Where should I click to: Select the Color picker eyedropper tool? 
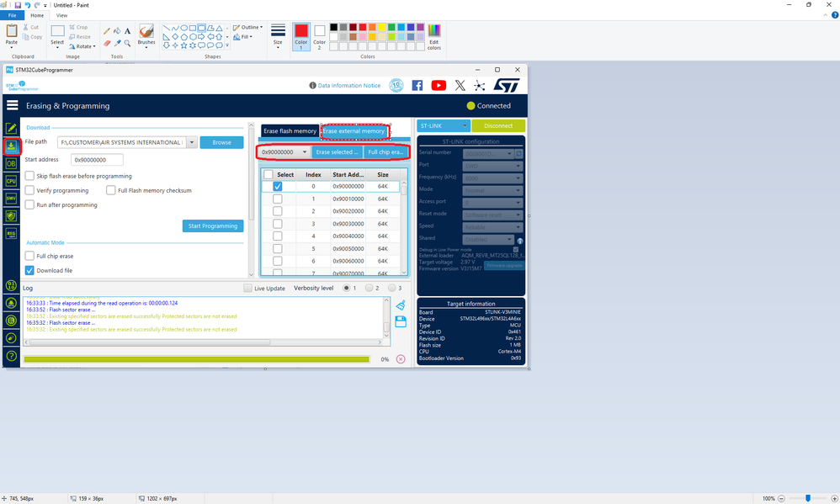tap(117, 43)
